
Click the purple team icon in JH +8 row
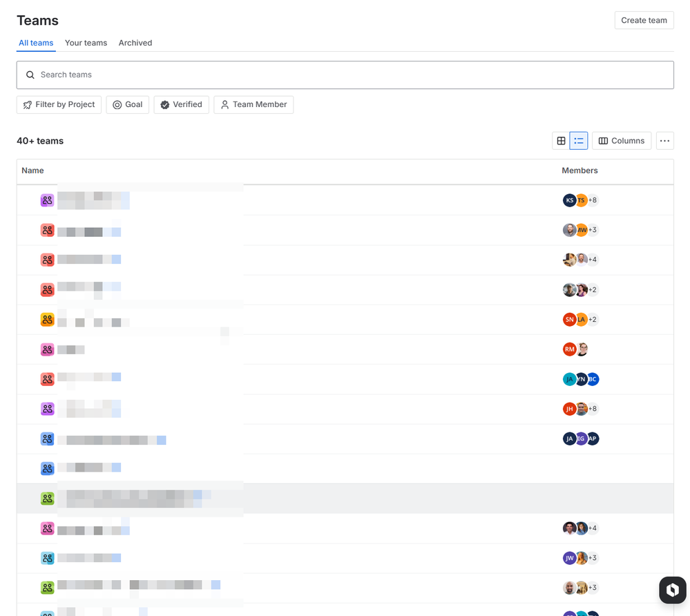(48, 409)
